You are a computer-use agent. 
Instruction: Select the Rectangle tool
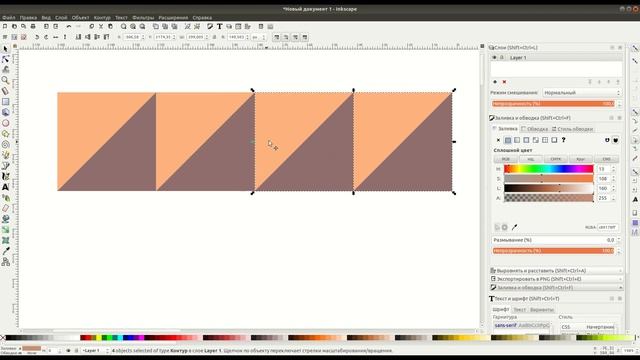[x=5, y=102]
